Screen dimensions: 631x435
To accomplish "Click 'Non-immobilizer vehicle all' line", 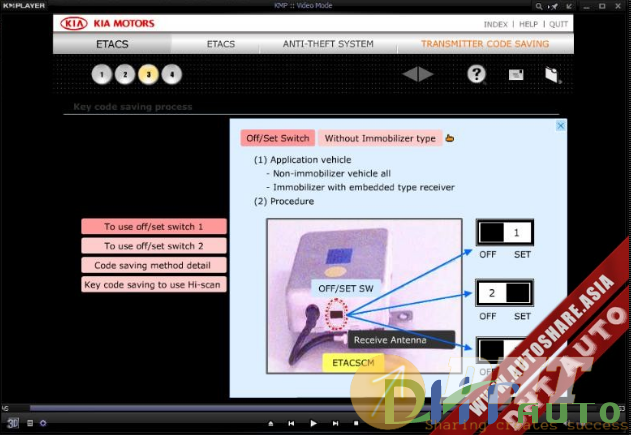I will (x=328, y=174).
